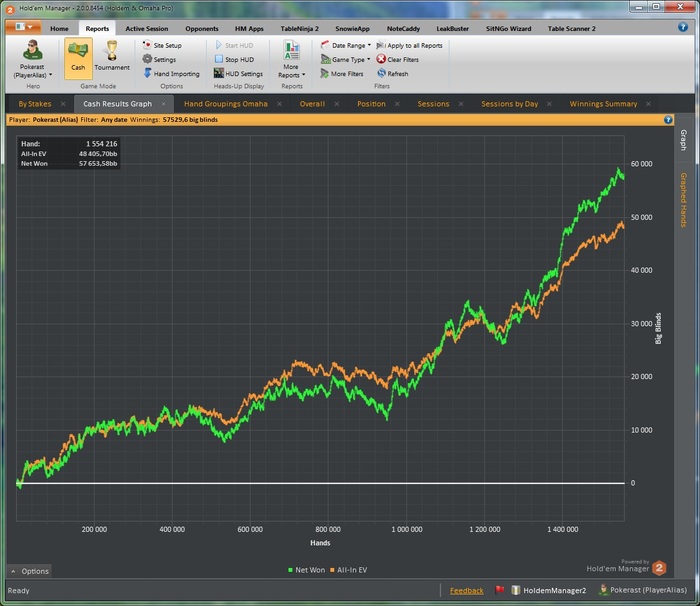Toggle All-In EV legend series
This screenshot has height=606, width=700.
coord(348,570)
